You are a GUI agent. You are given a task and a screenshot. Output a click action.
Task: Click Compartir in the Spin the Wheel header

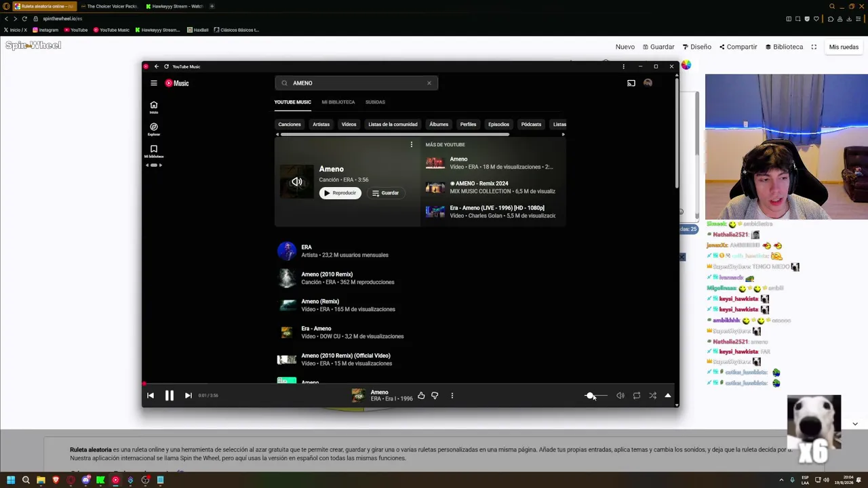point(738,47)
